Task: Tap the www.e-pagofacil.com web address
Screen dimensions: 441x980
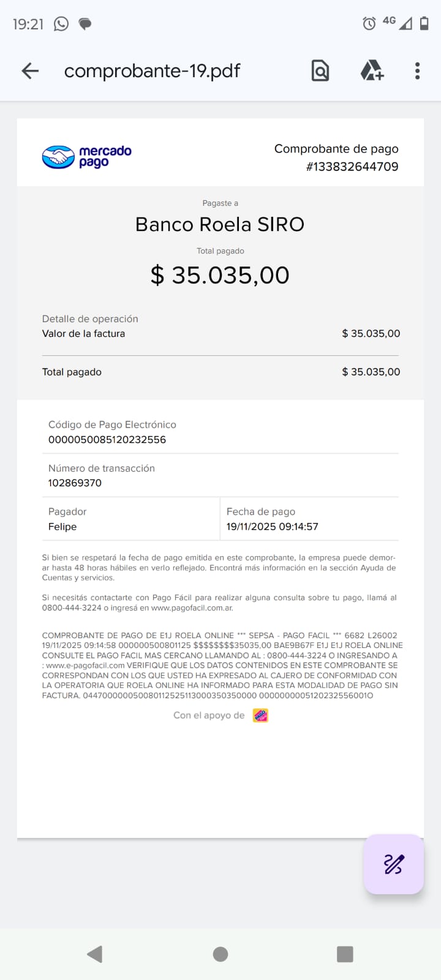Action: click(85, 665)
